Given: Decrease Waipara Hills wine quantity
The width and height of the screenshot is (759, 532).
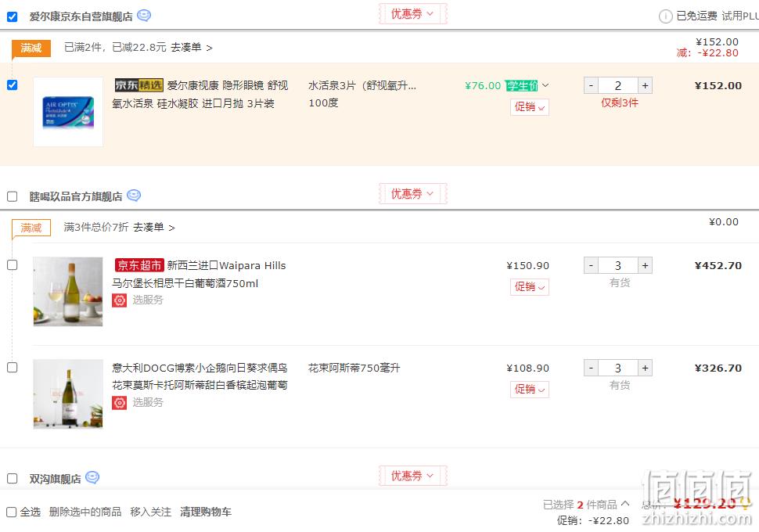Looking at the screenshot, I should [x=591, y=265].
